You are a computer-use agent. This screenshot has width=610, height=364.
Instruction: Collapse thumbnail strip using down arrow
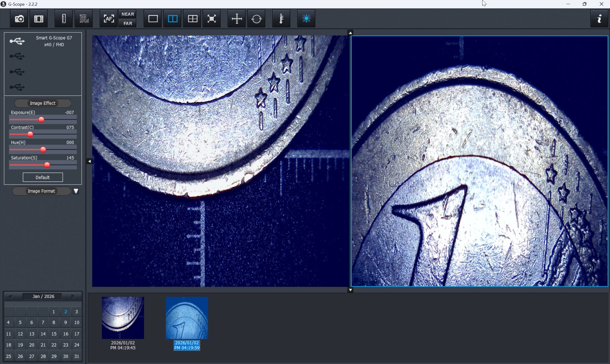point(350,290)
